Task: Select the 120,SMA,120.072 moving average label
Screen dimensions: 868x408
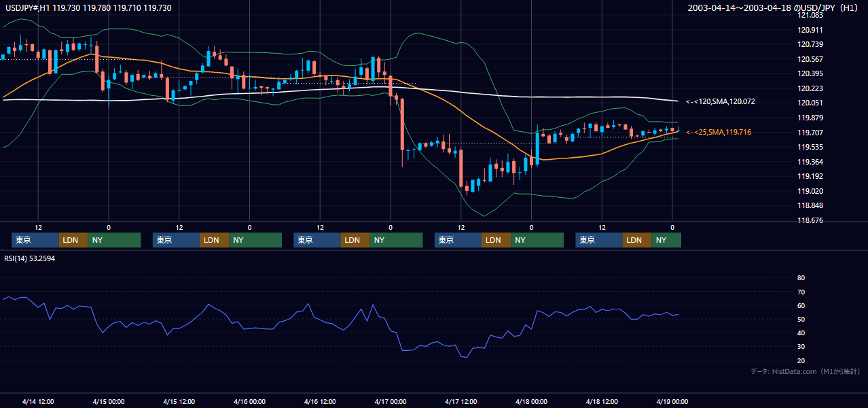Action: 721,101
